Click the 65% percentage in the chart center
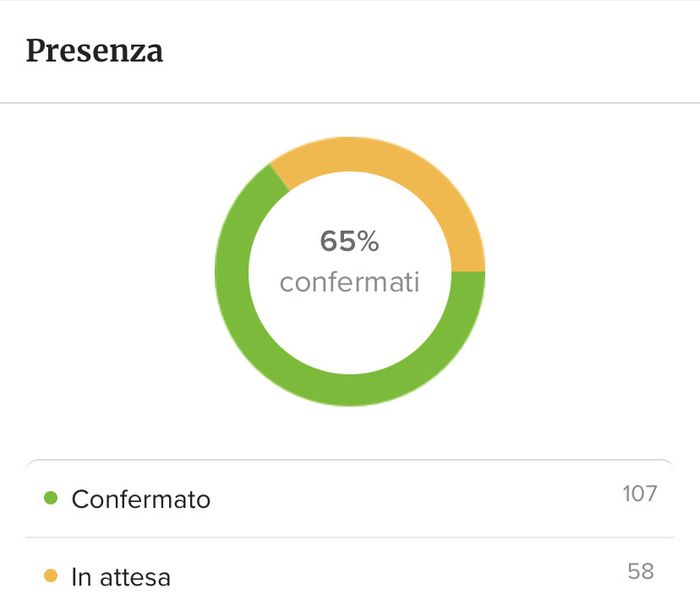Screen dimensions: 700x610 349,241
